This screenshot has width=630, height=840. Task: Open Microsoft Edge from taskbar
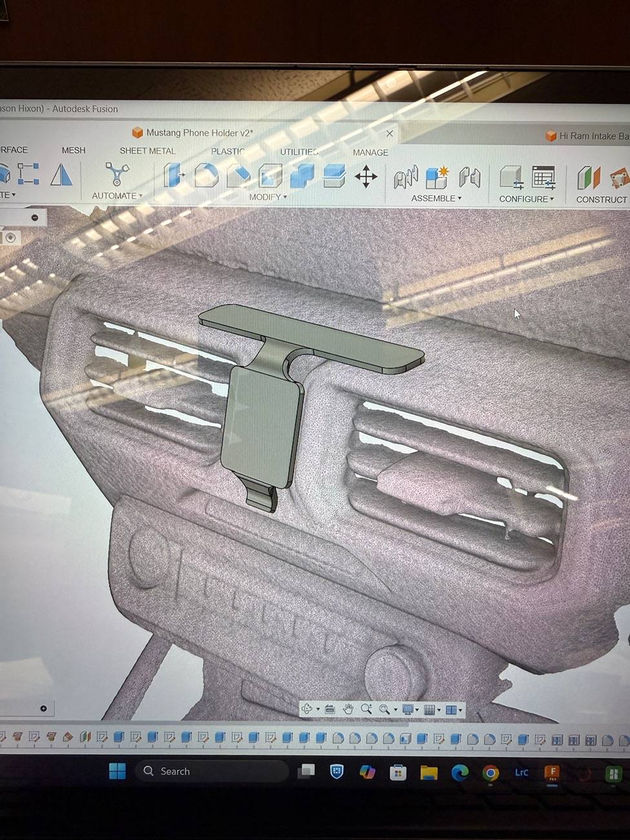pos(459,772)
